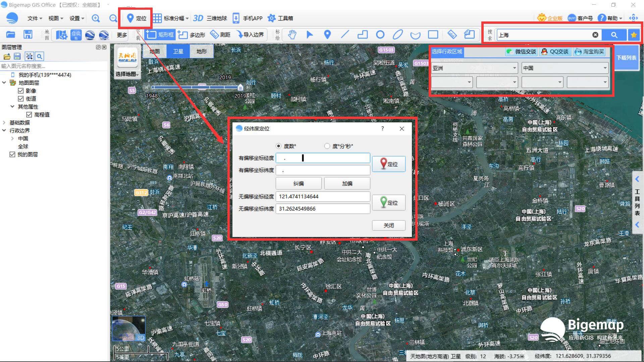Image resolution: width=644 pixels, height=362 pixels.
Task: Click layer panel search icon
Action: [40, 56]
